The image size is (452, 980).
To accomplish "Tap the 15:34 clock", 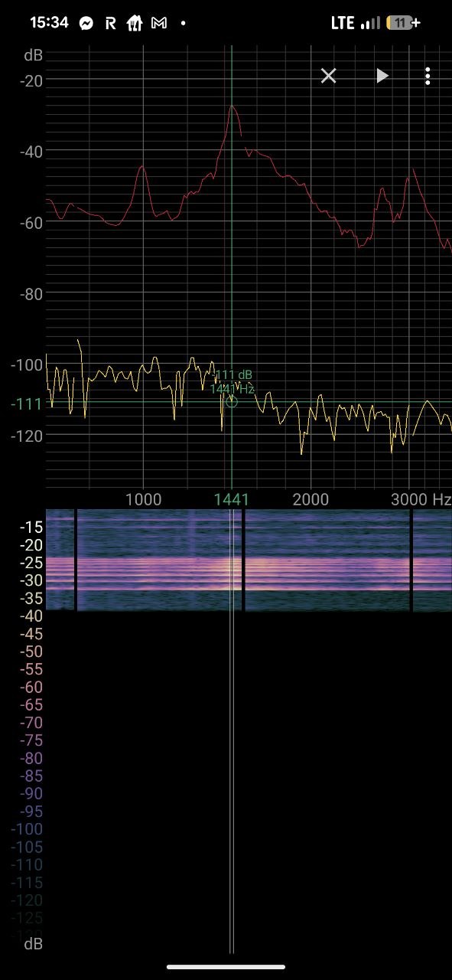I will coord(49,23).
